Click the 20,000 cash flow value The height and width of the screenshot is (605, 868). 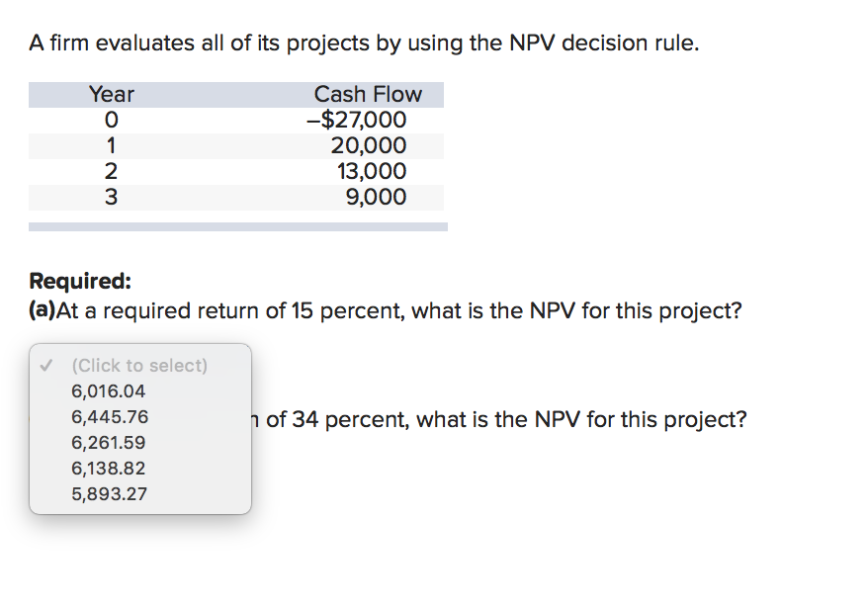click(368, 146)
